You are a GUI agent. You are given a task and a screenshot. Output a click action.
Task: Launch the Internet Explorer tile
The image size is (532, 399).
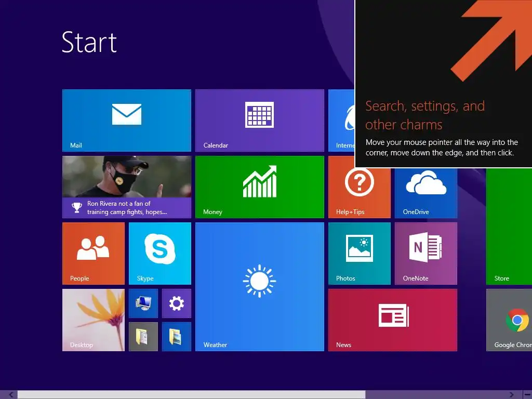click(341, 121)
